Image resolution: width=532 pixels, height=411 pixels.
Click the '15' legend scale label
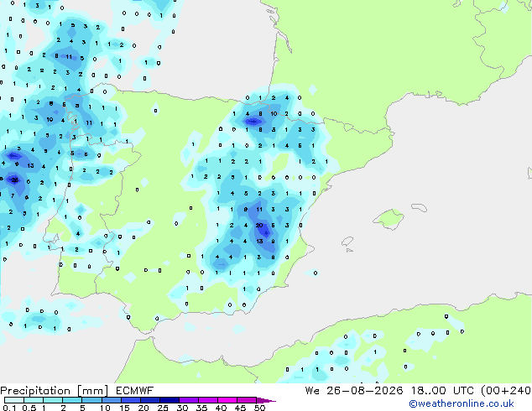[x=124, y=408]
